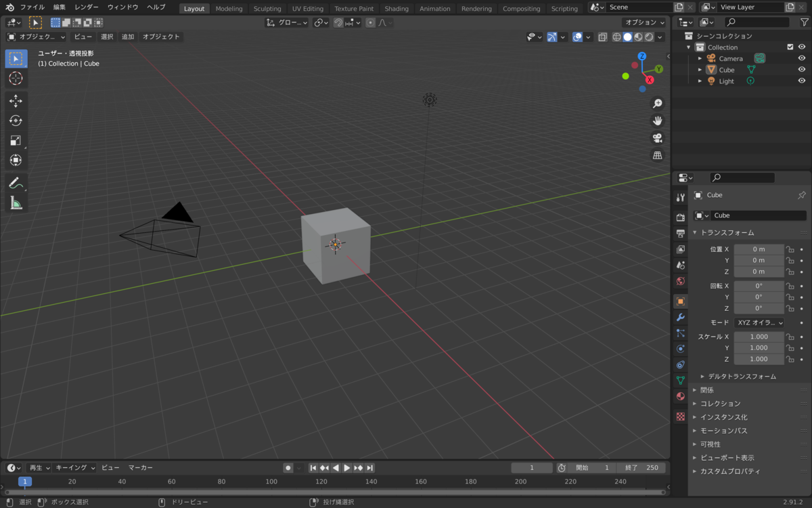The image size is (812, 508).
Task: Click the end frame 250 field
Action: (x=641, y=468)
